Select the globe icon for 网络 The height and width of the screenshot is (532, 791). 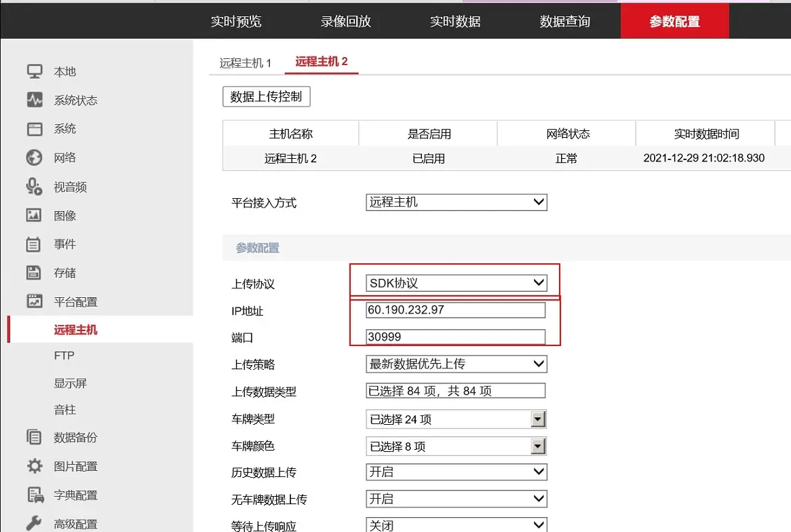tap(34, 157)
